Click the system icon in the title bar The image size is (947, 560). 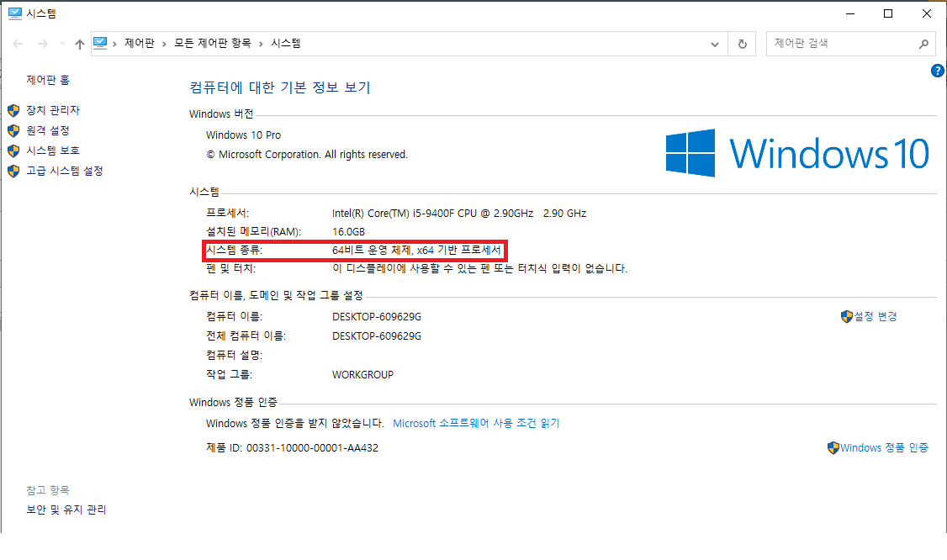coord(14,13)
